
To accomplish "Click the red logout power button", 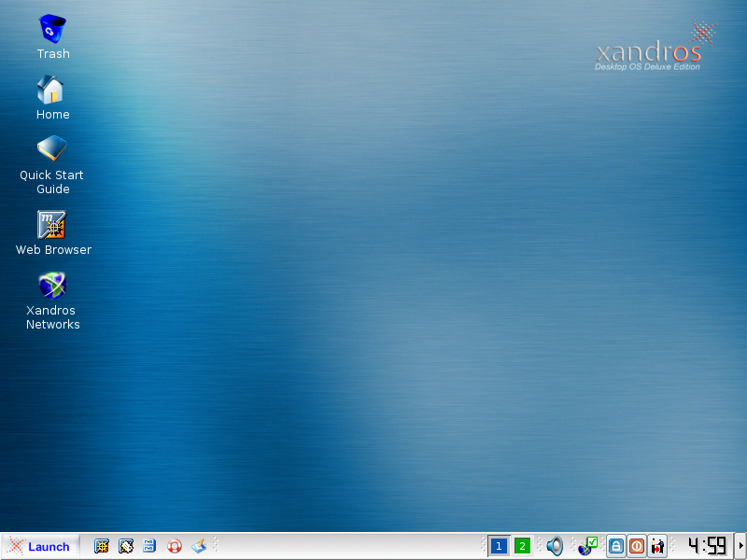I will [637, 546].
